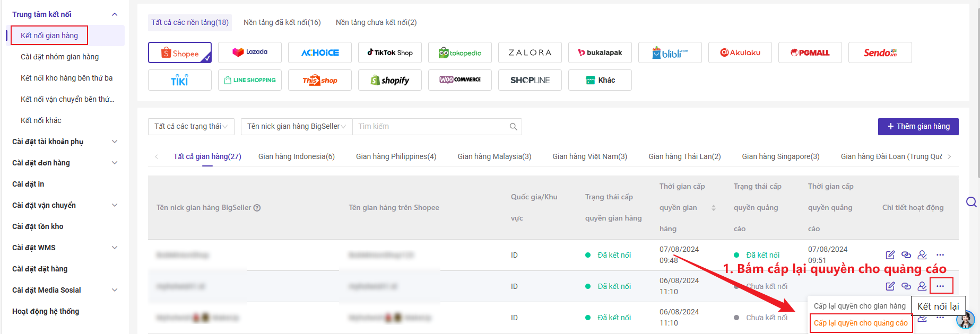The width and height of the screenshot is (980, 334).
Task: Open Hoạt động hệ thống
Action: pyautogui.click(x=46, y=311)
